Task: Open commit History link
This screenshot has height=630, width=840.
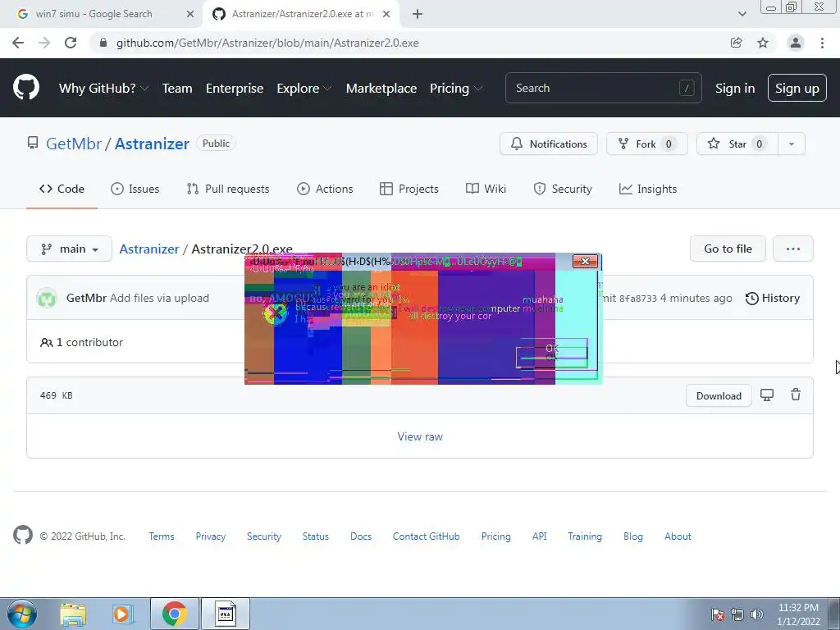Action: tap(773, 298)
